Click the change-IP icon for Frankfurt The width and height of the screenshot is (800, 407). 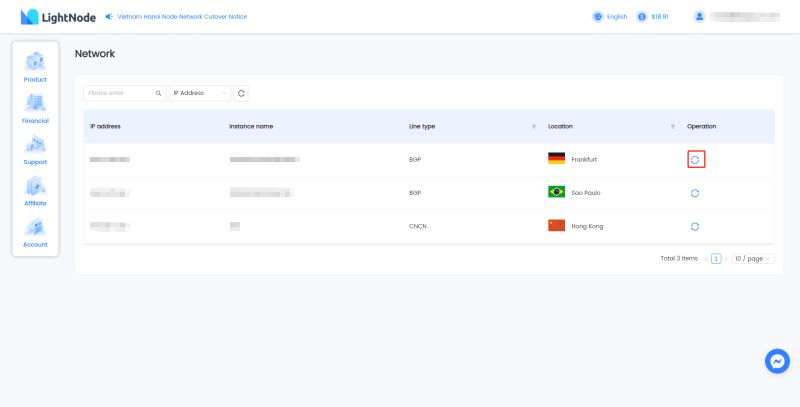(695, 160)
